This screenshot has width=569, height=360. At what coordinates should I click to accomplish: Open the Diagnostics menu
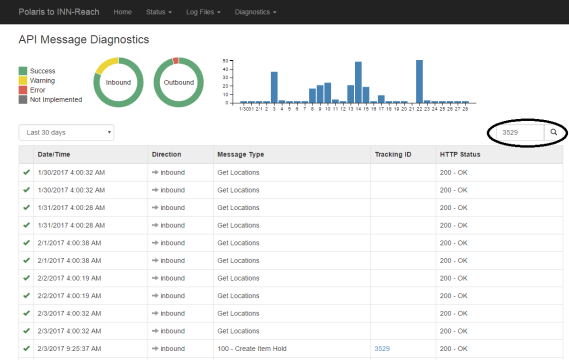pos(255,12)
